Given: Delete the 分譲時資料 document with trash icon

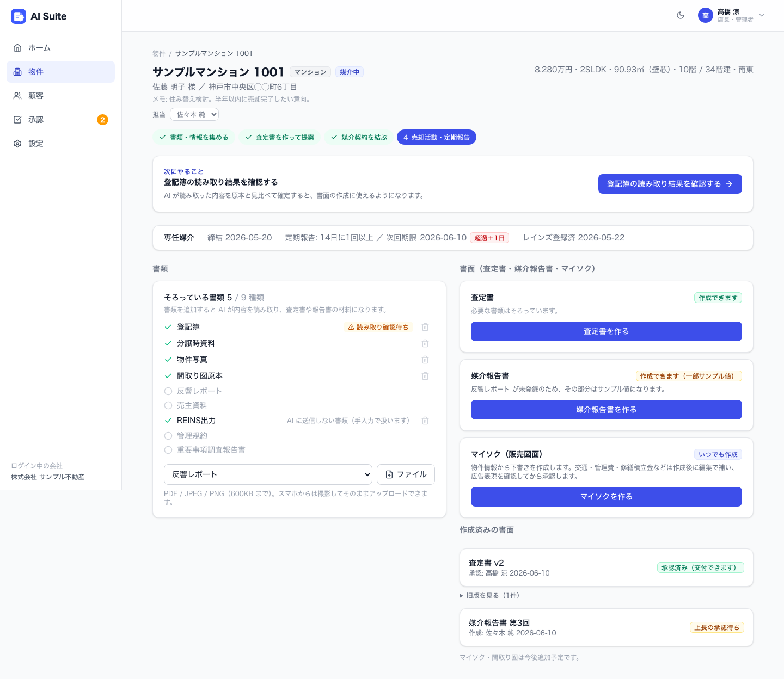Looking at the screenshot, I should pyautogui.click(x=425, y=343).
